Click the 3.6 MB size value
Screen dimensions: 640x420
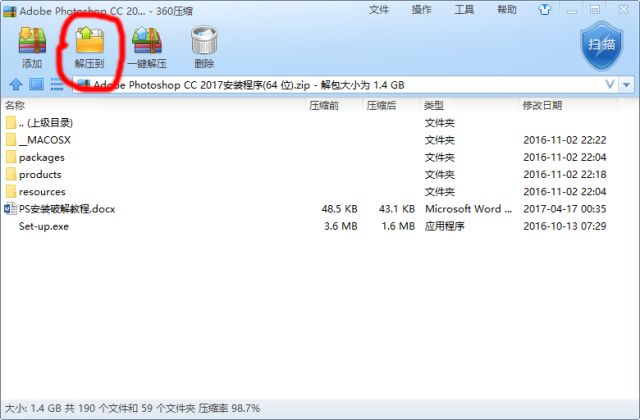(341, 226)
